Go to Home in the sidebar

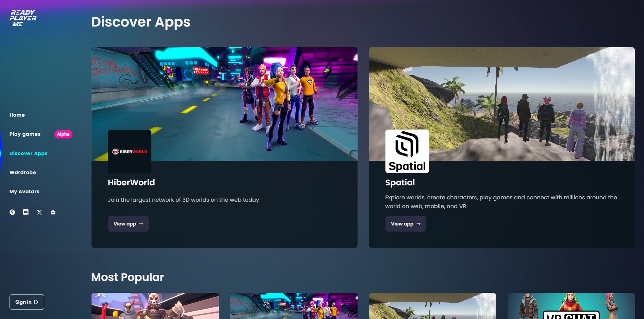pos(17,115)
